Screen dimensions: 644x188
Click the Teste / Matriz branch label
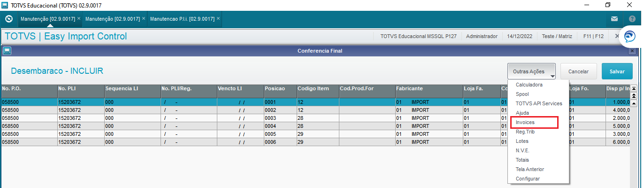tap(558, 36)
